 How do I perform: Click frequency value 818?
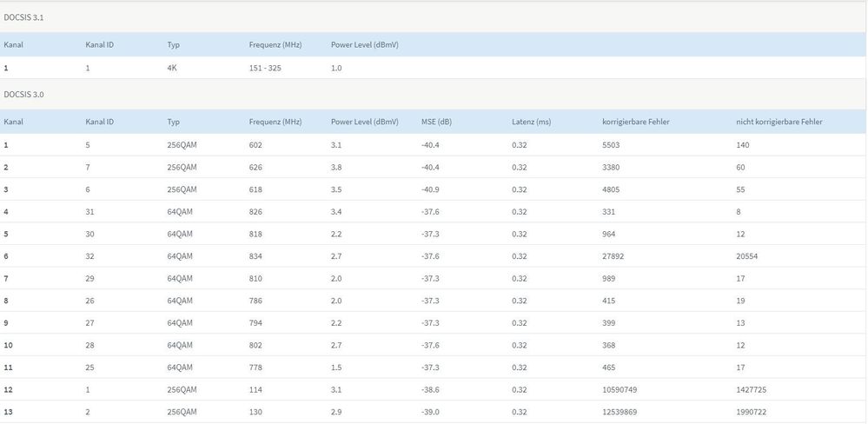255,234
